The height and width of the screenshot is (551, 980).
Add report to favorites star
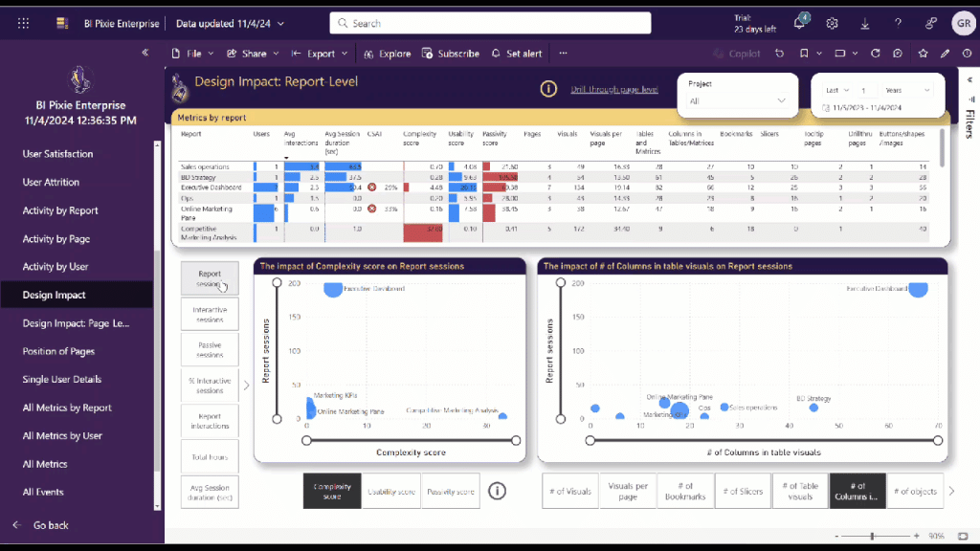pyautogui.click(x=923, y=54)
